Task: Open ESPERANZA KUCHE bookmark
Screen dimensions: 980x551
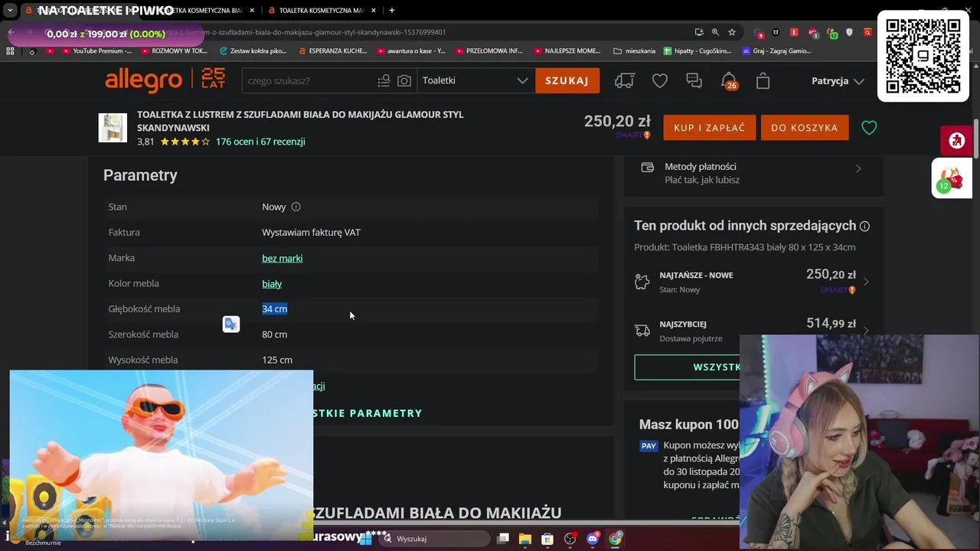Action: click(333, 51)
